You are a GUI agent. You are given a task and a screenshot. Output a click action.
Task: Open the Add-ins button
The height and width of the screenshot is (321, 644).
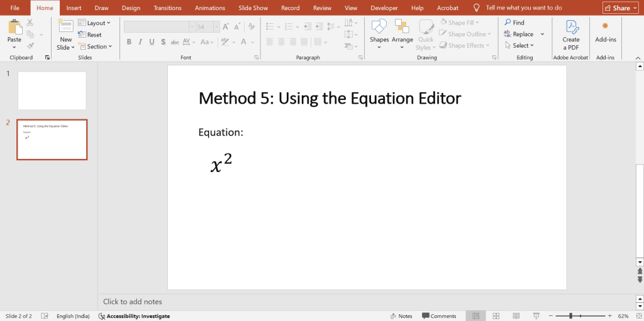click(605, 29)
